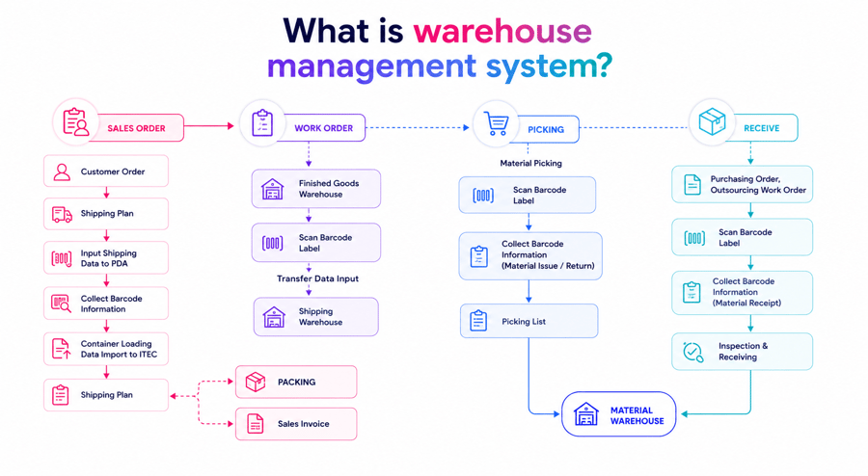Click the Customer Order person icon
The width and height of the screenshot is (868, 476).
[x=62, y=172]
